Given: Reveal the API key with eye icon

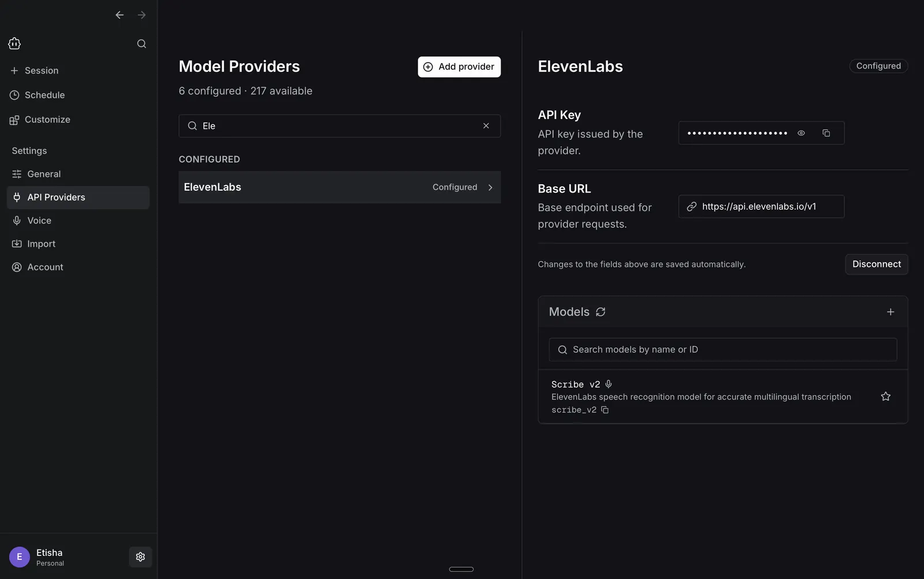Looking at the screenshot, I should pos(802,133).
